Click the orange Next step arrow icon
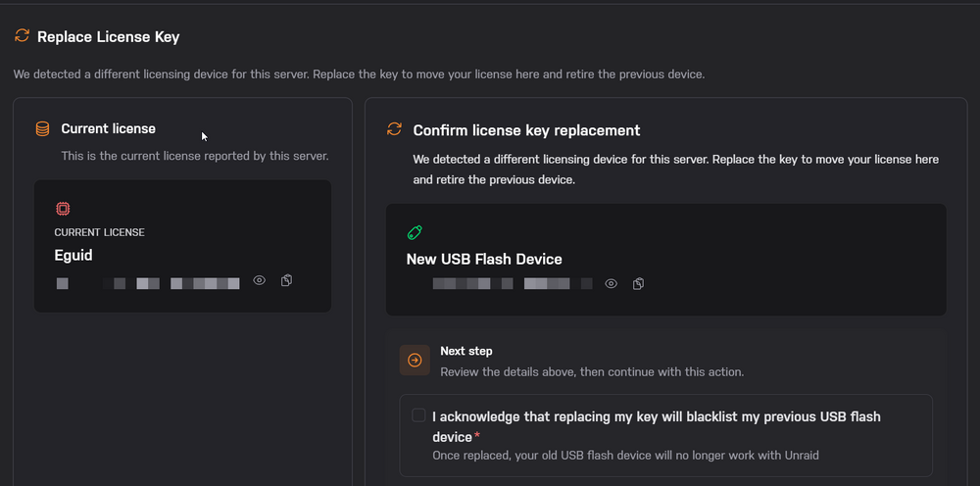980x486 pixels. (x=415, y=360)
